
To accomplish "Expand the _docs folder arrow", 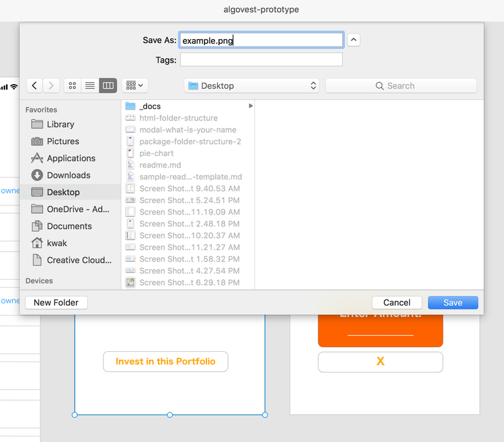I will (x=251, y=106).
